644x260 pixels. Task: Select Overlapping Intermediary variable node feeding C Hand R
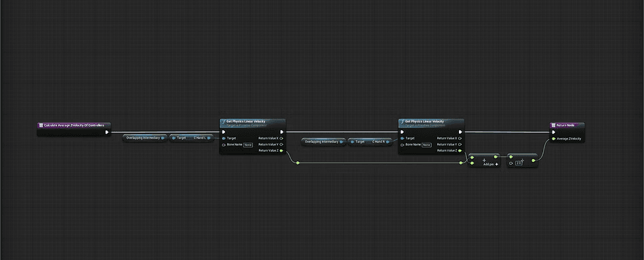coord(323,142)
